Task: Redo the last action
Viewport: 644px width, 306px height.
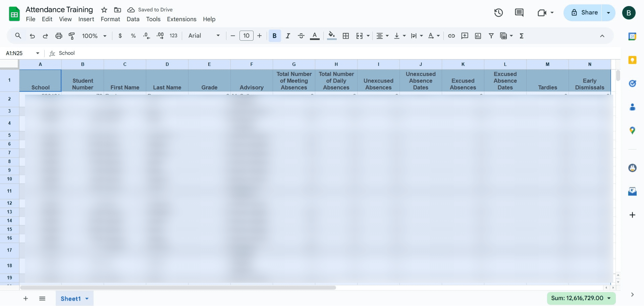Action: click(x=45, y=36)
